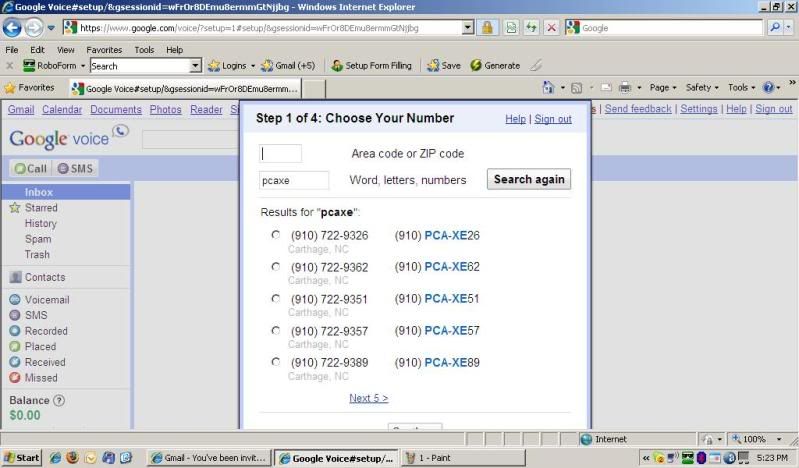Click the Print icon in command bar
Screen dimensions: 799x468
[625, 88]
